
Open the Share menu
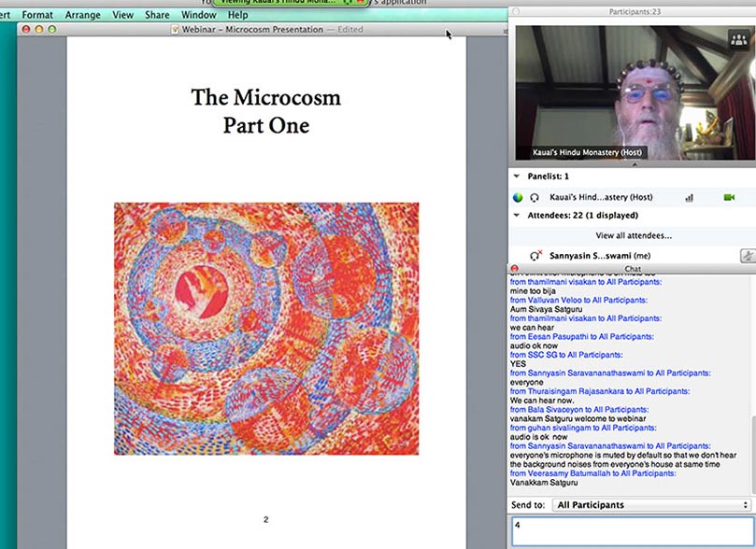(157, 15)
